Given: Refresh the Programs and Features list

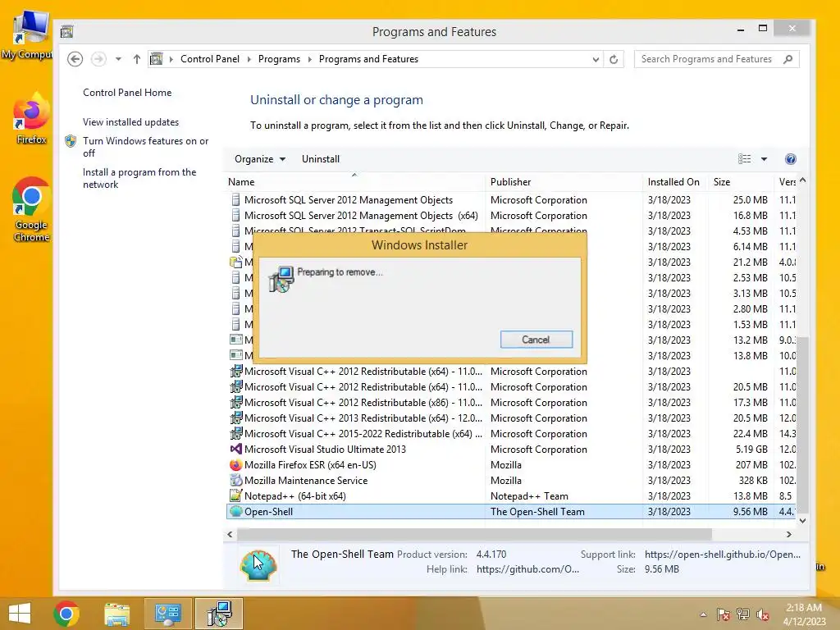Looking at the screenshot, I should (x=614, y=59).
